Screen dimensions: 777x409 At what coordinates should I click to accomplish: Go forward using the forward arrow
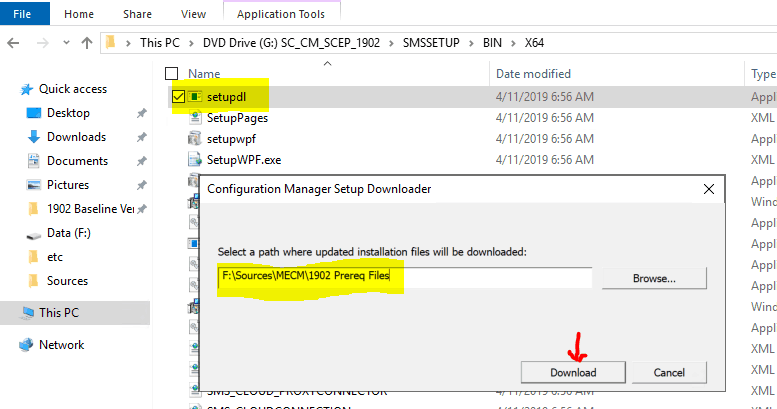pos(43,43)
